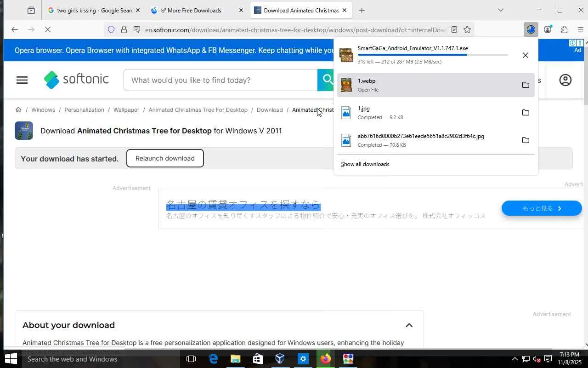Click the Search the web and Windows box
The height and width of the screenshot is (368, 588).
(102, 359)
